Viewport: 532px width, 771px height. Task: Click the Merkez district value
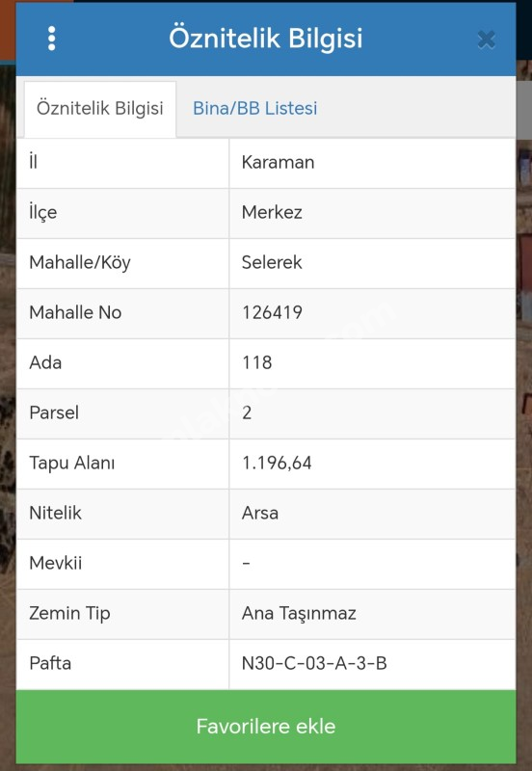tap(272, 213)
